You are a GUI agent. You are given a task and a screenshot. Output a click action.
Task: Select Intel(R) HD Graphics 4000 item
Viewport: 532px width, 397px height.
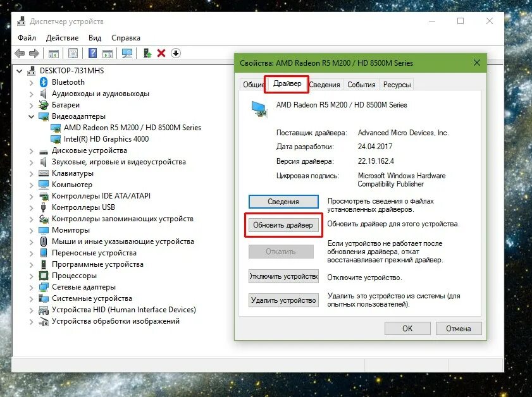106,139
